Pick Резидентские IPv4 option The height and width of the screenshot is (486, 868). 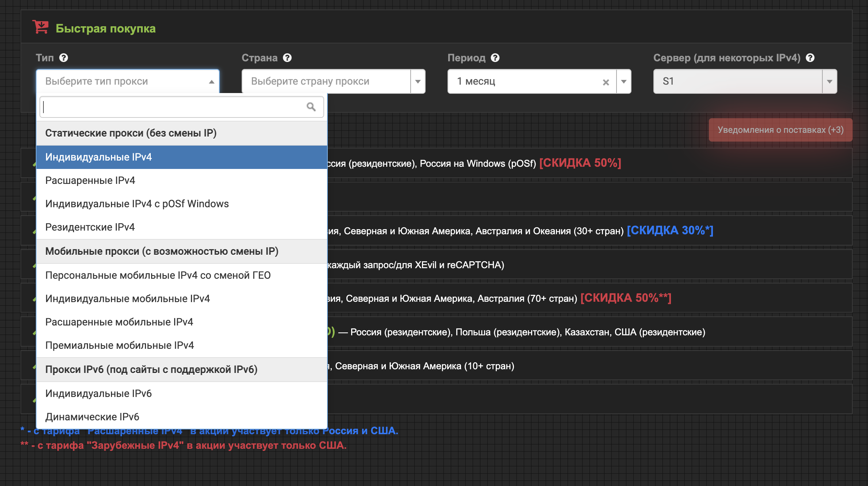(x=90, y=227)
